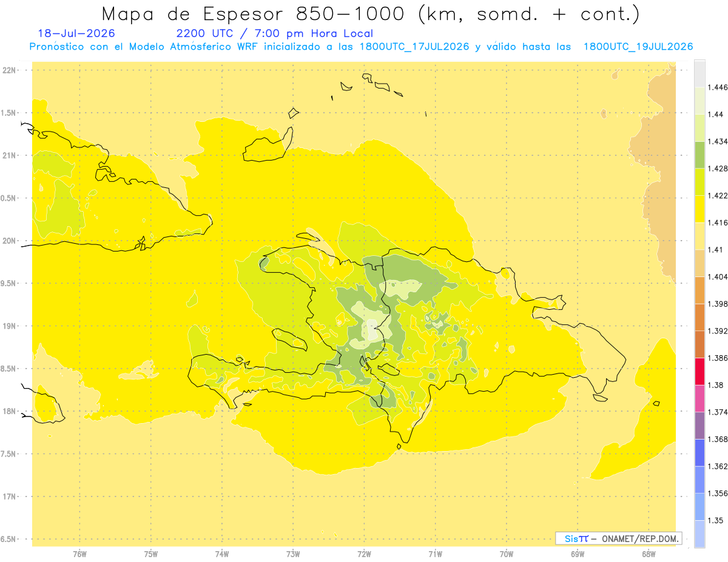This screenshot has height=562, width=728.
Task: Click the green legend swatch between 1.434 and 1.428
Action: [699, 155]
